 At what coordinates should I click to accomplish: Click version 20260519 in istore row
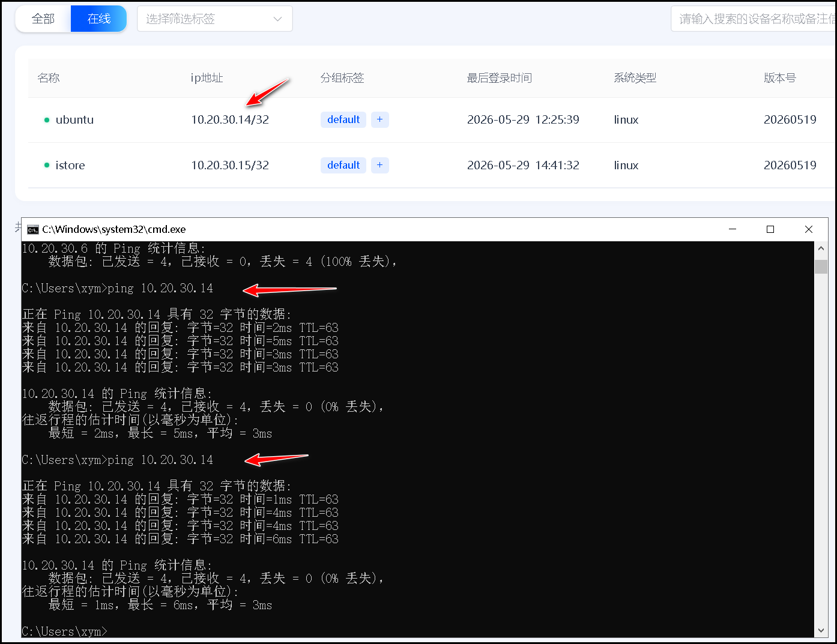pos(790,165)
